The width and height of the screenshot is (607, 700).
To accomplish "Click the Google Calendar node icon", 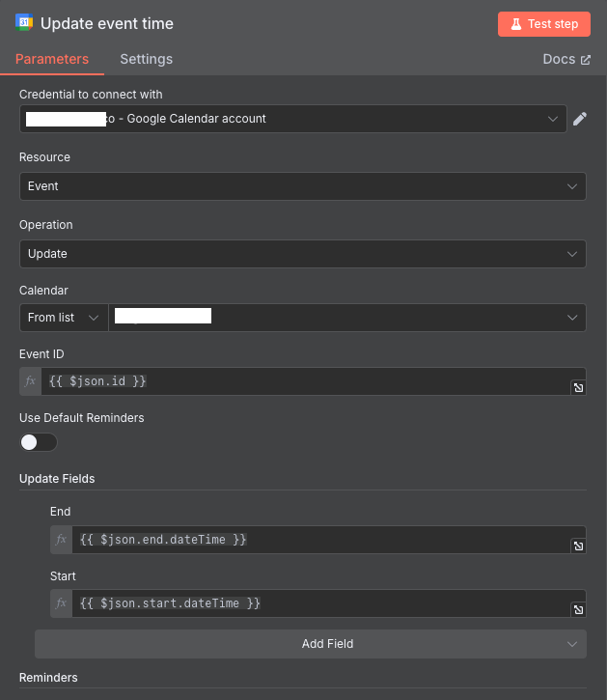I will click(24, 22).
